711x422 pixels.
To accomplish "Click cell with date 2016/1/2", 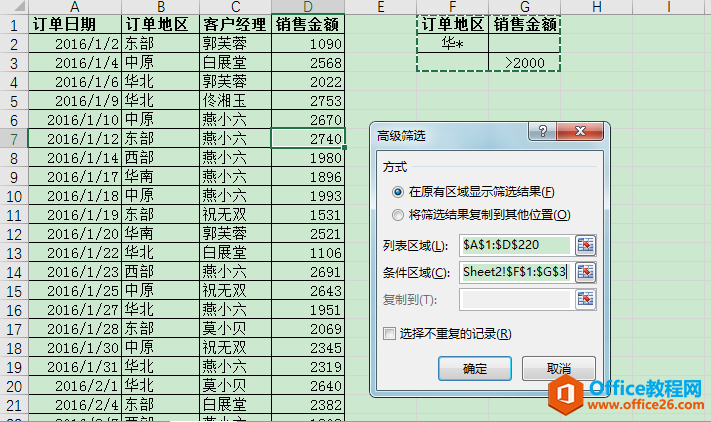I will [75, 44].
